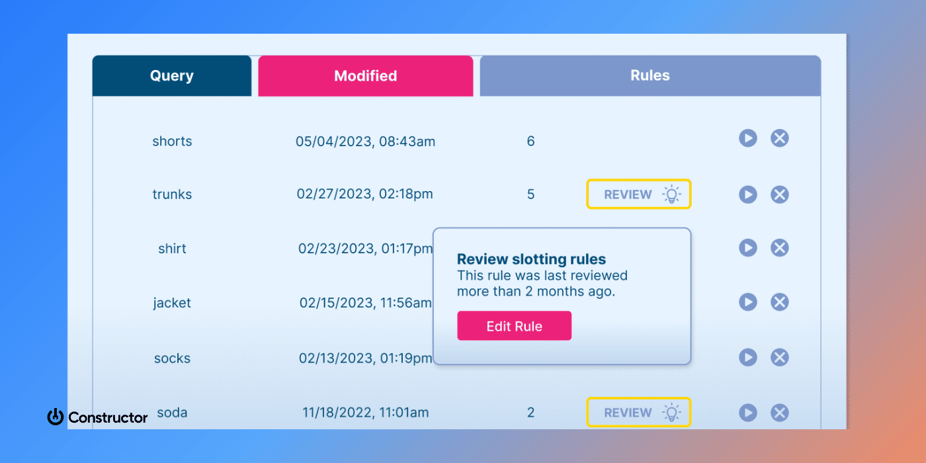Click the play icon for socks row
This screenshot has width=926, height=463.
[x=748, y=357]
